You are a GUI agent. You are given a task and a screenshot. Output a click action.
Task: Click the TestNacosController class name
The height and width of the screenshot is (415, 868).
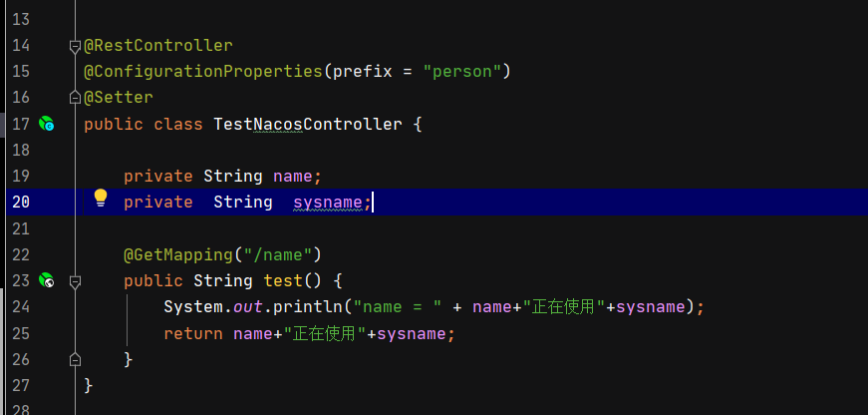coord(308,125)
